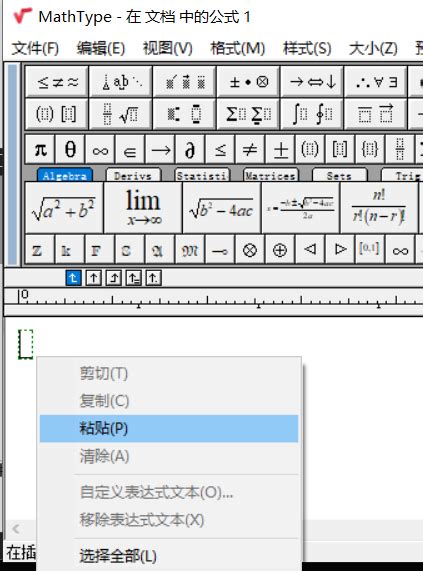Insert the circled plus symbol
Image resolution: width=423 pixels, height=571 pixels.
pyautogui.click(x=280, y=250)
